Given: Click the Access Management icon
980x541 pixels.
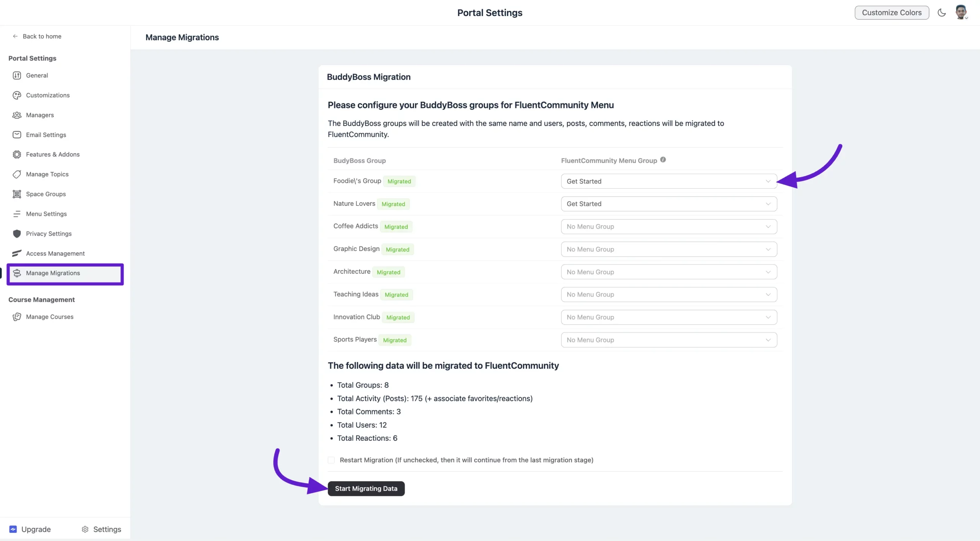Looking at the screenshot, I should point(17,253).
